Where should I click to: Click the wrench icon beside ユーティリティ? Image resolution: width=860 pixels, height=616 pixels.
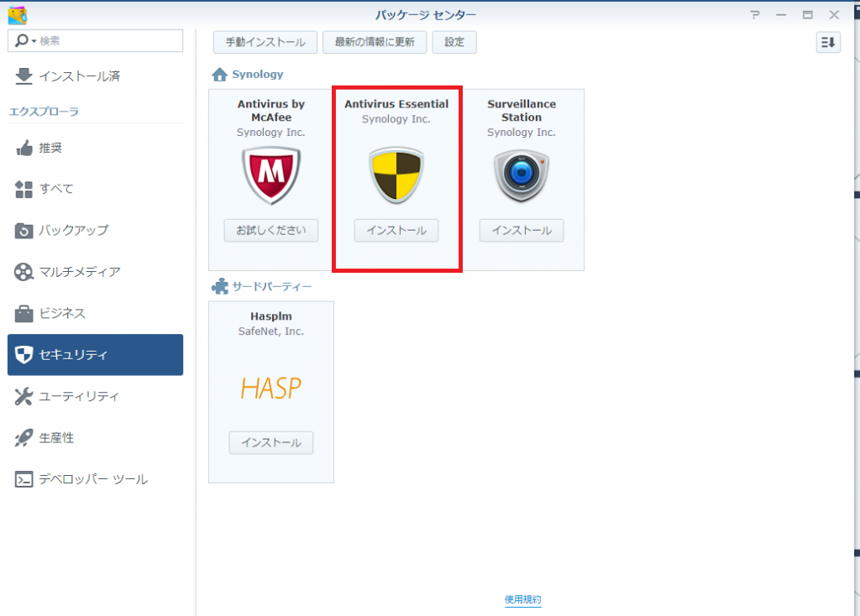point(24,396)
